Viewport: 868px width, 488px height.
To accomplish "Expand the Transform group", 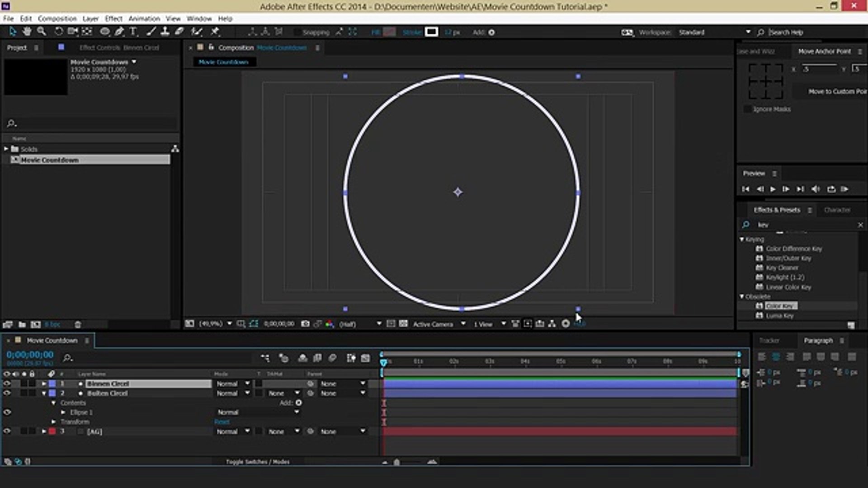I will point(53,422).
